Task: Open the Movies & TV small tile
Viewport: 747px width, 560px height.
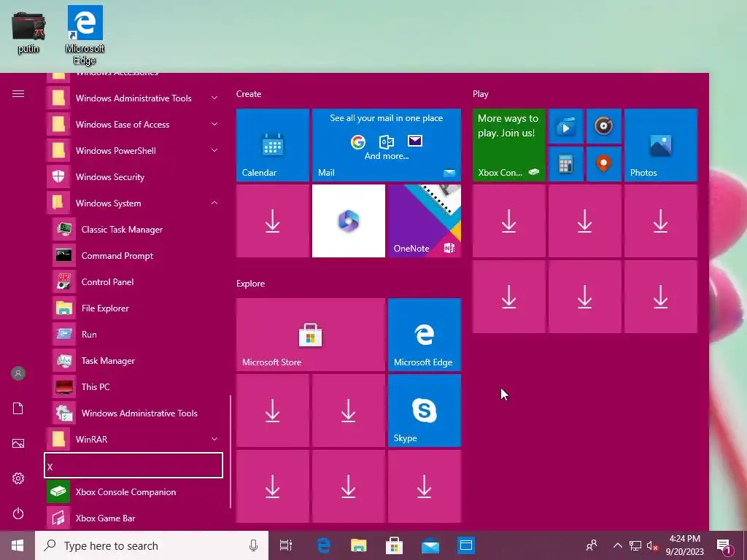Action: point(566,126)
